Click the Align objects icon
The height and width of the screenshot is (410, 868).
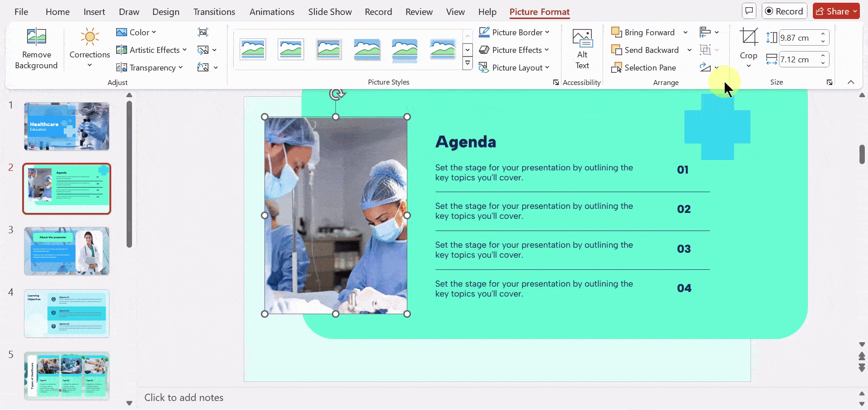[x=705, y=32]
